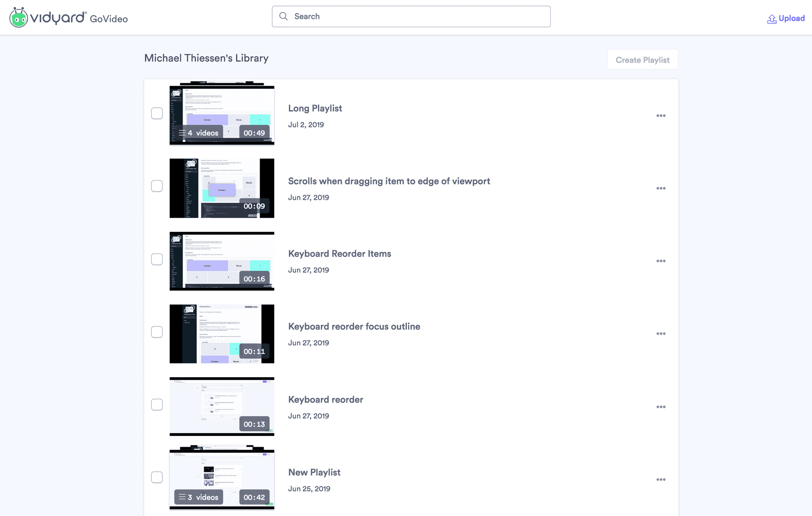The width and height of the screenshot is (812, 516).
Task: Open more options for New Playlist
Action: tap(661, 480)
